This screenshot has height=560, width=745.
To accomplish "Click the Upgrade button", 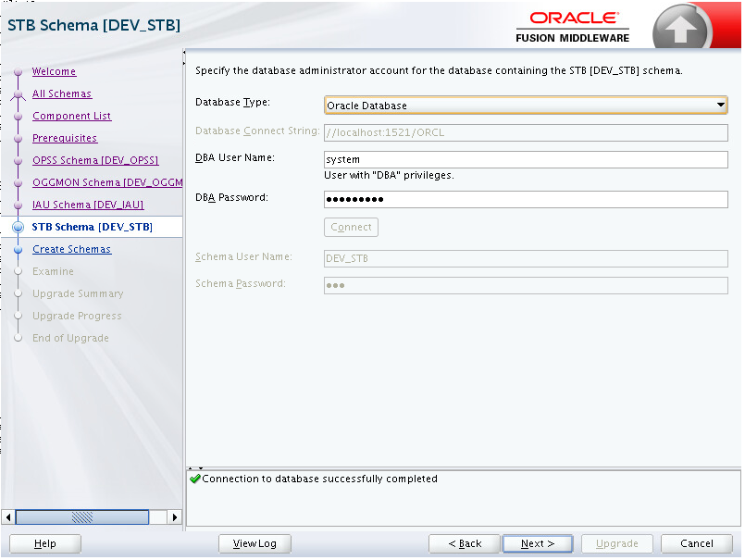I will [616, 544].
